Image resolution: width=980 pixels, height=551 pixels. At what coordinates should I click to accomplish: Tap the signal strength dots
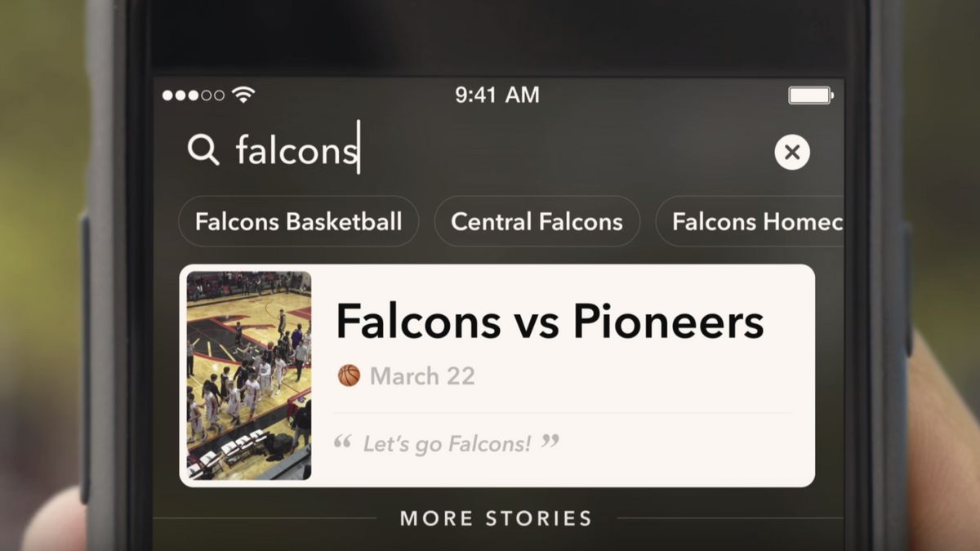tap(193, 96)
